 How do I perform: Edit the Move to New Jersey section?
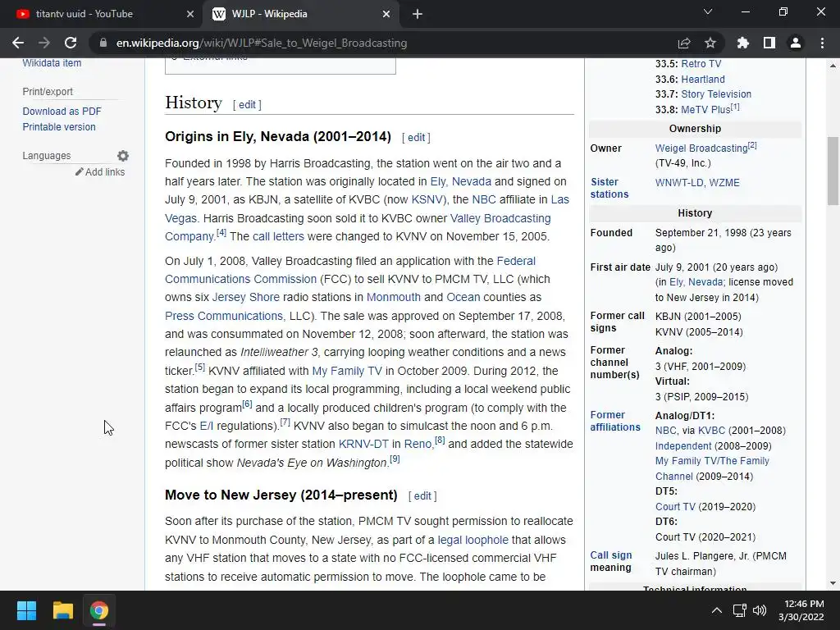(x=422, y=496)
